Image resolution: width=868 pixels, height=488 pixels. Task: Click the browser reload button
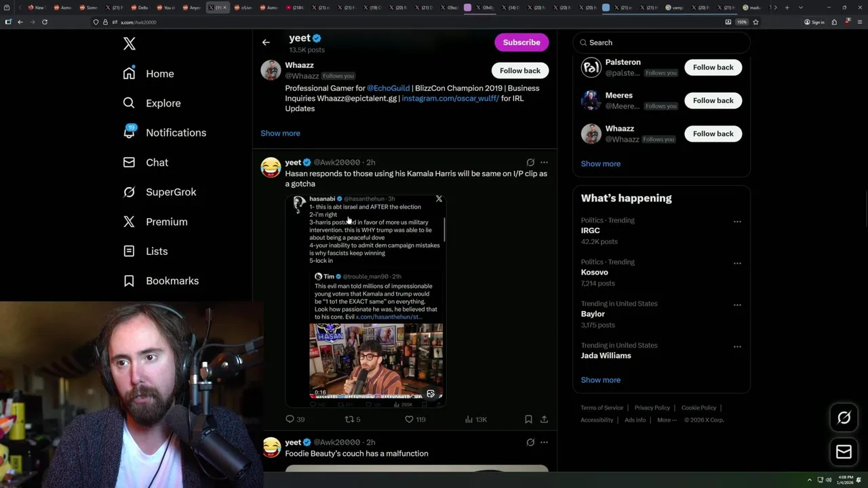(45, 22)
